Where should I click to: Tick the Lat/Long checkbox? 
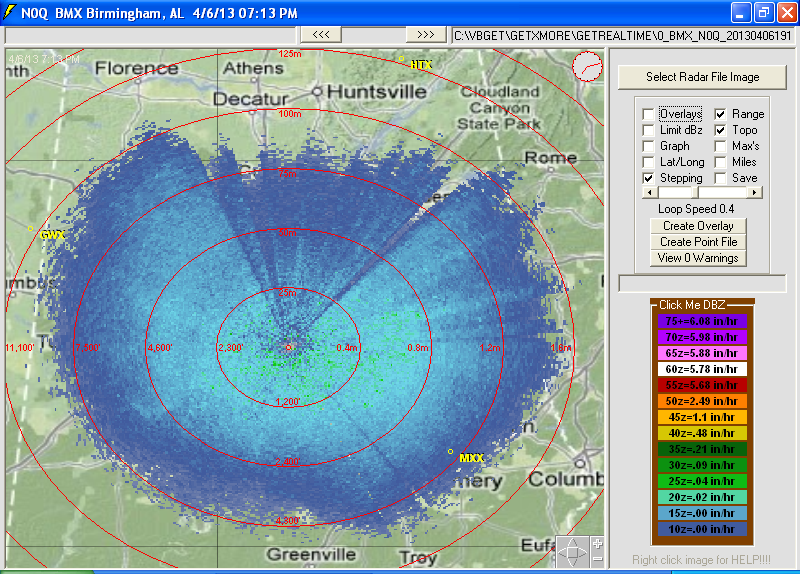tap(649, 162)
